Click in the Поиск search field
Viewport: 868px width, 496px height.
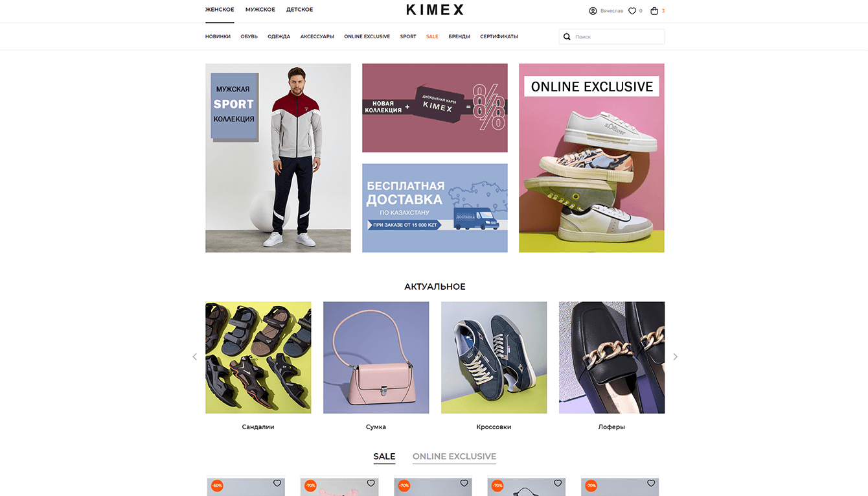pos(611,37)
